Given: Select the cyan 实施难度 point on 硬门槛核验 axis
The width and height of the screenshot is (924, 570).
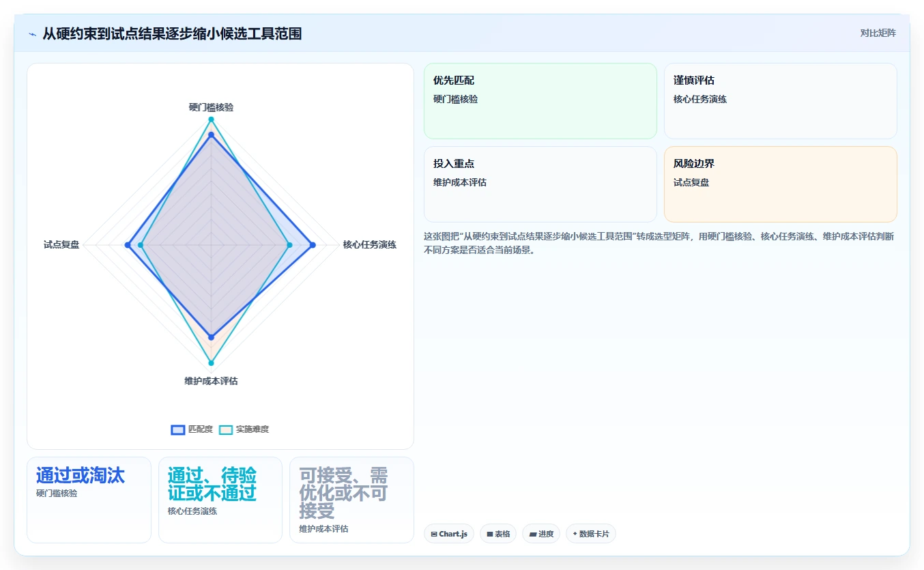Looking at the screenshot, I should click(211, 119).
